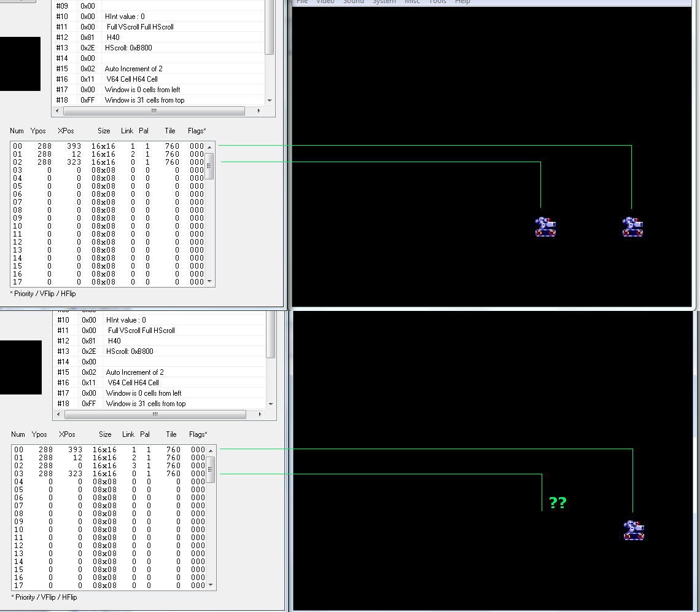Select register #15 Auto Increment row in top list

pos(158,69)
